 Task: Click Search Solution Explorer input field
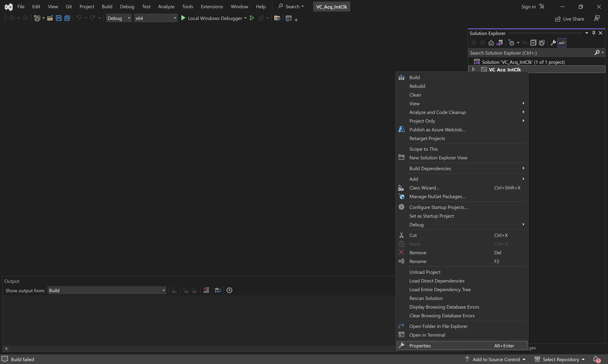pos(531,53)
